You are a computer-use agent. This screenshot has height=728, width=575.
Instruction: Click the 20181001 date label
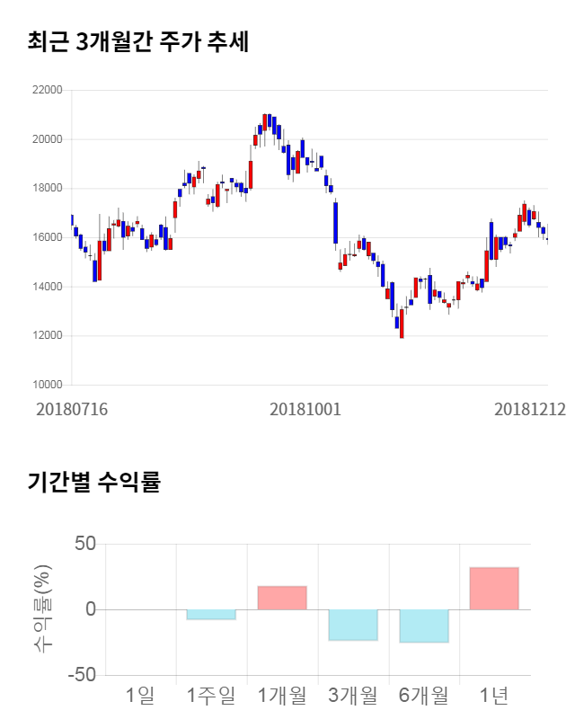point(305,408)
